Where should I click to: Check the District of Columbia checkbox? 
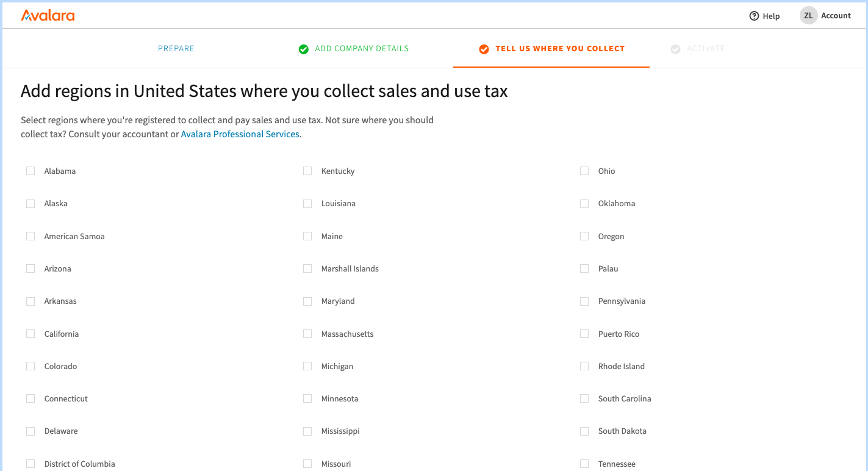[30, 464]
